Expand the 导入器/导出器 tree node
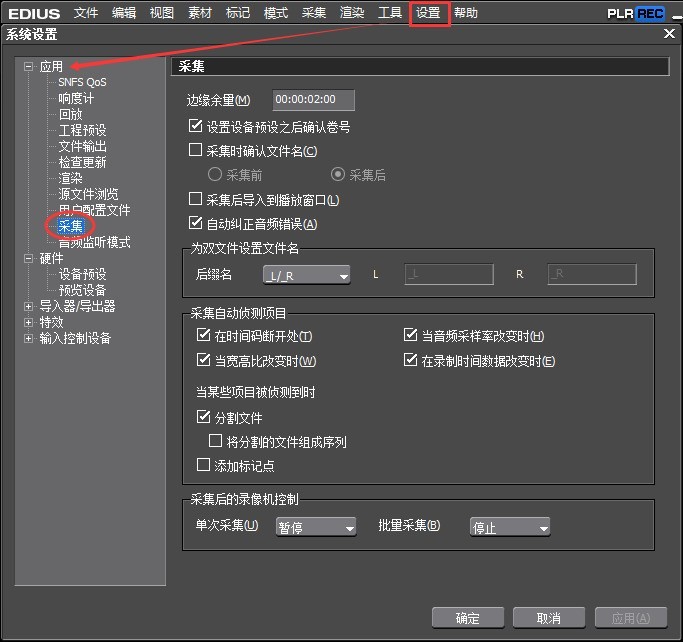This screenshot has height=642, width=683. pyautogui.click(x=29, y=306)
